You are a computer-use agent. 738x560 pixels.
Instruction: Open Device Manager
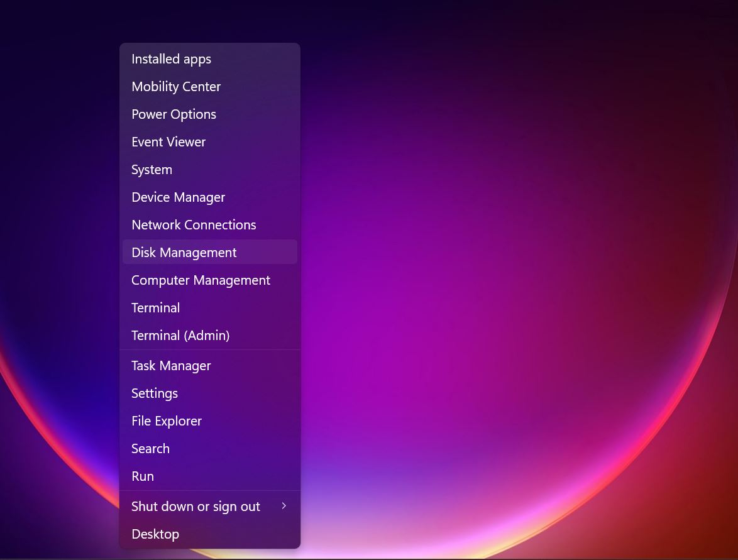pyautogui.click(x=209, y=197)
